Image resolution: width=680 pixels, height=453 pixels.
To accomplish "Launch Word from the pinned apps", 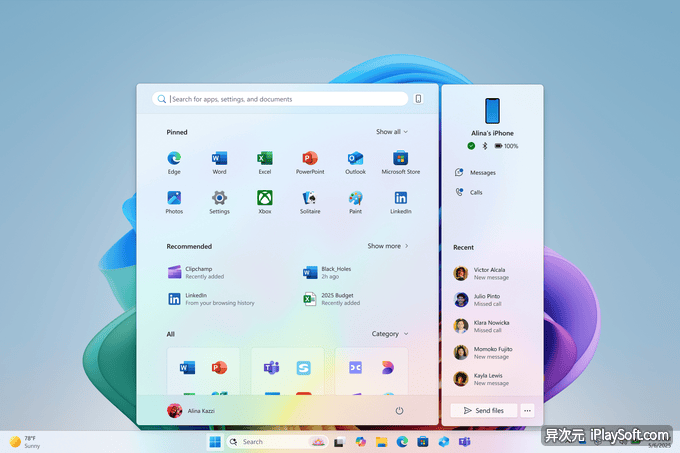I will [219, 159].
